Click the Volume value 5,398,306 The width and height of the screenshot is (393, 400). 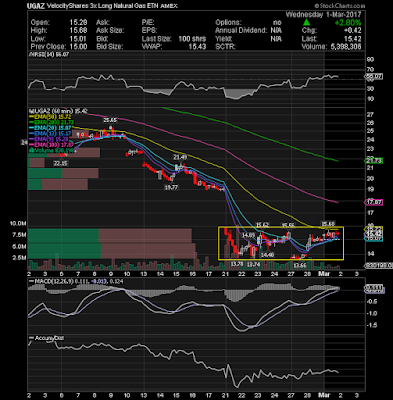[345, 47]
